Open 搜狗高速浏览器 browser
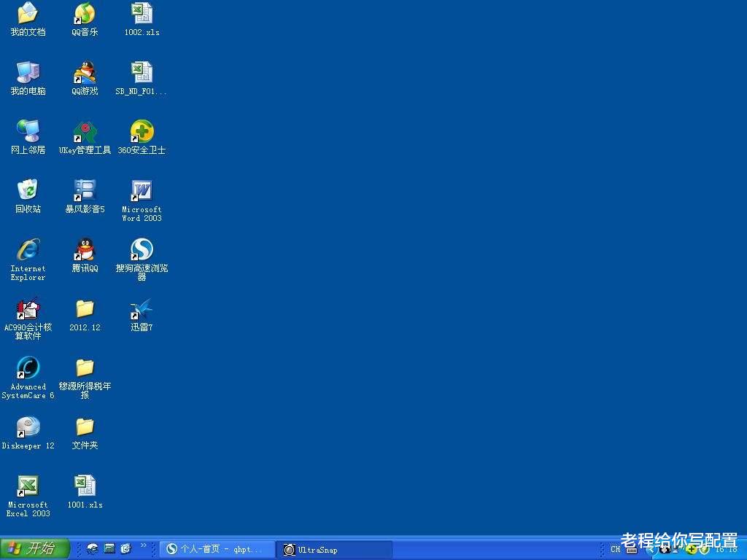 [x=141, y=252]
